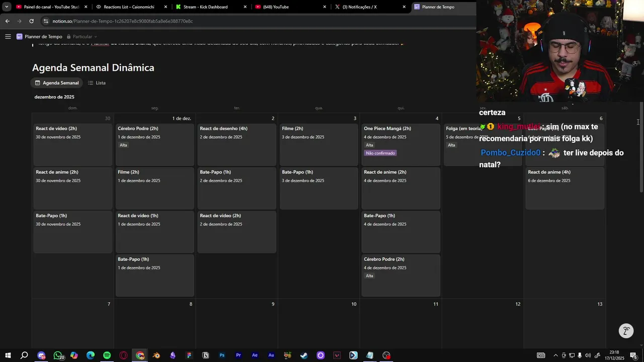Image resolution: width=644 pixels, height=362 pixels.
Task: Open Blender from the taskbar
Action: pyautogui.click(x=156, y=355)
